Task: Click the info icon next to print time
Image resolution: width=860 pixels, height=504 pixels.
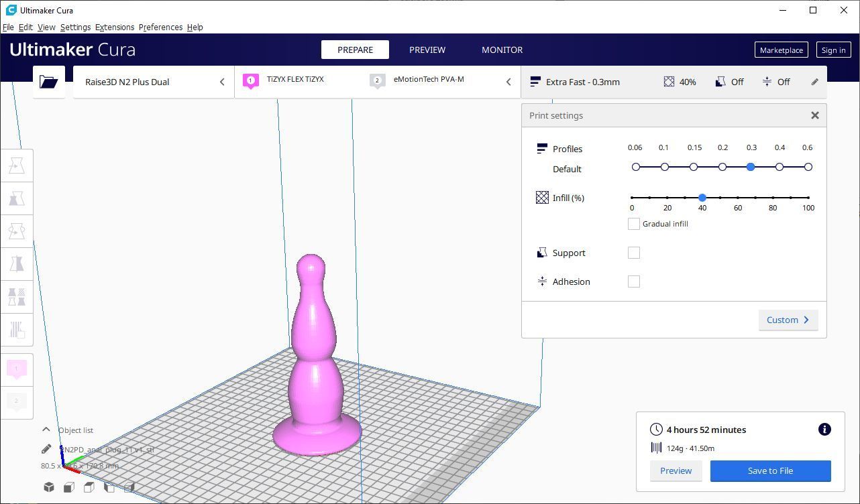Action: [x=824, y=430]
